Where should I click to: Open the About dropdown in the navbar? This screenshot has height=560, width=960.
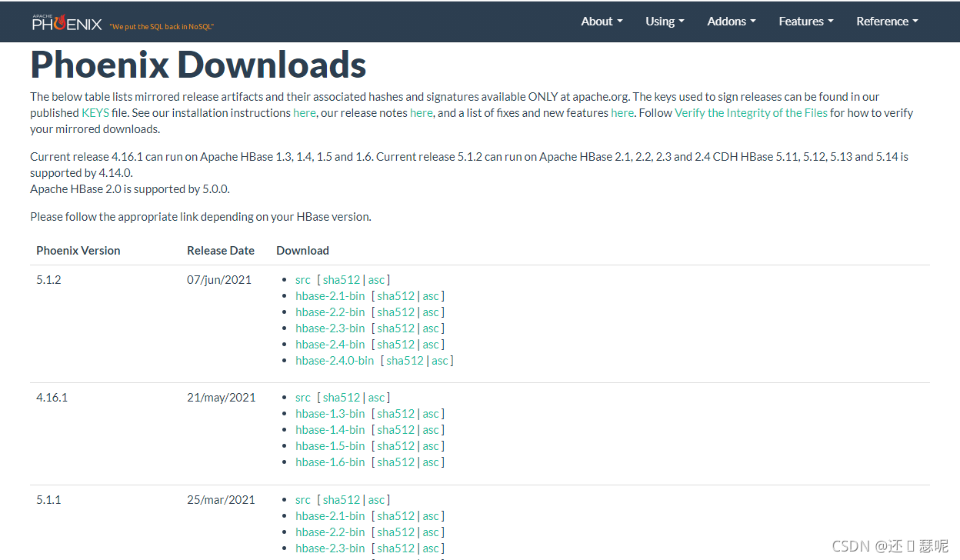[601, 21]
